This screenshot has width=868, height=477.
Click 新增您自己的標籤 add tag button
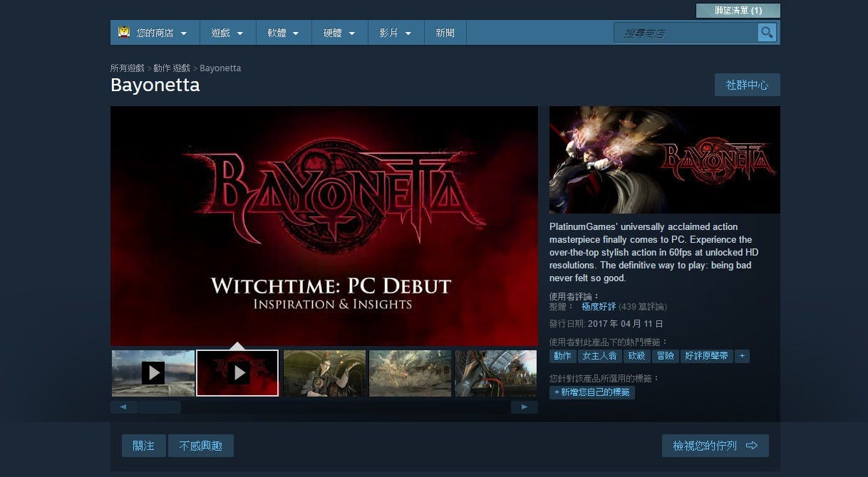tap(591, 392)
